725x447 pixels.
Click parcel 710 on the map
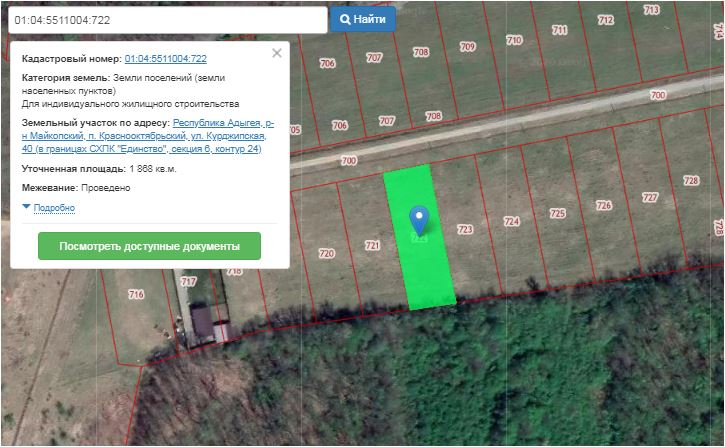pos(514,41)
